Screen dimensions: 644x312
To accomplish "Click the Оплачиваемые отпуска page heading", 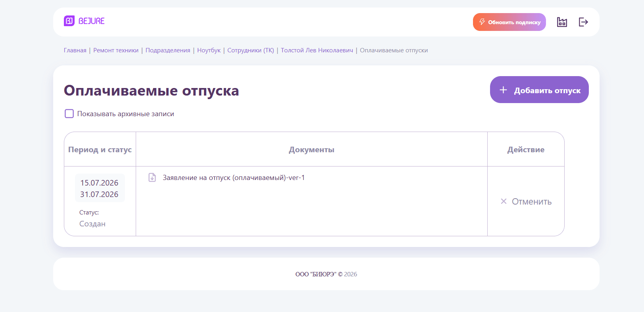I will [x=152, y=90].
